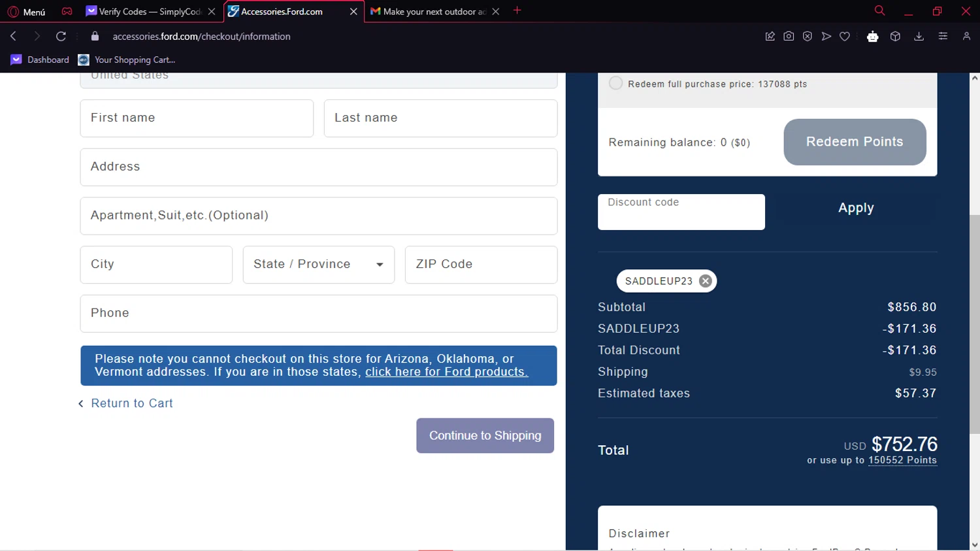
Task: View site security info via lock icon
Action: click(x=95, y=36)
